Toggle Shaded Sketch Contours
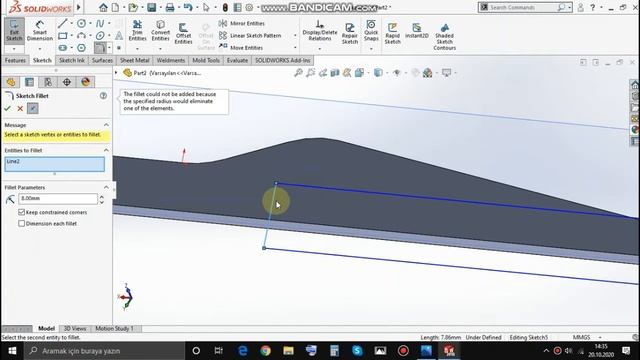This screenshot has height=360, width=640. pos(444,36)
